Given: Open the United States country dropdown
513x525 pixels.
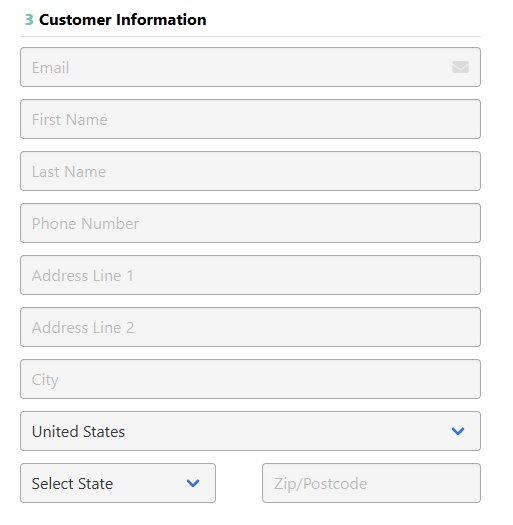Looking at the screenshot, I should tap(250, 431).
